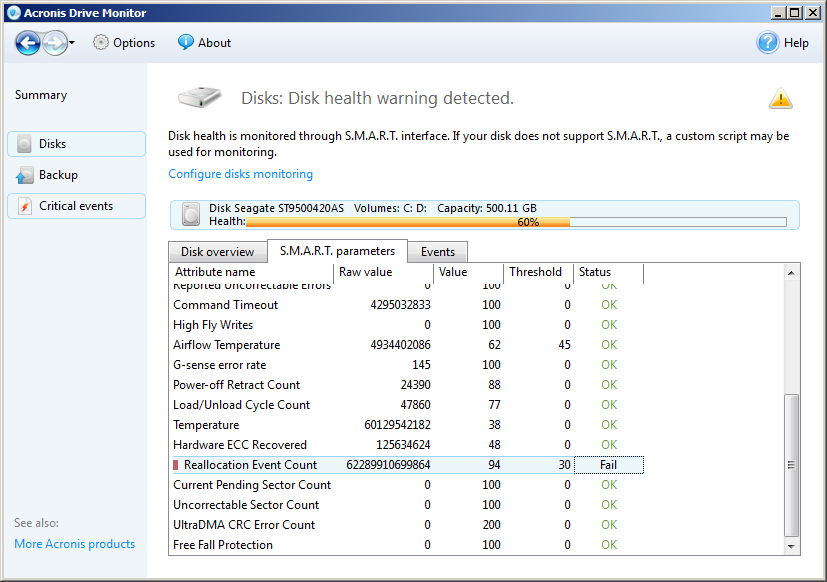
Task: Sort by the Value column header
Action: [x=468, y=272]
